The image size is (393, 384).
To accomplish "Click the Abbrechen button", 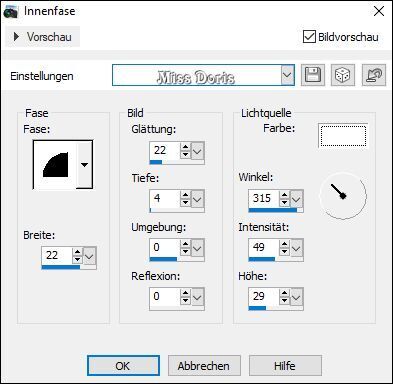I will pyautogui.click(x=204, y=366).
